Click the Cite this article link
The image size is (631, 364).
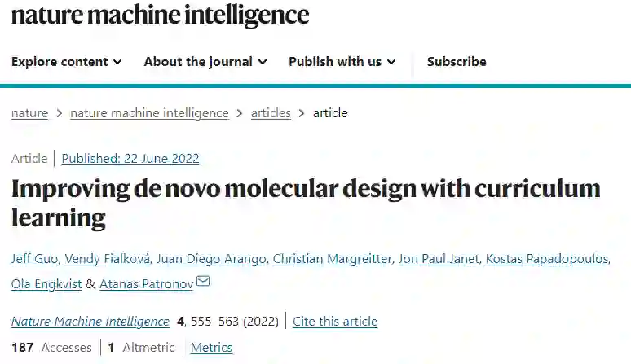(x=335, y=322)
